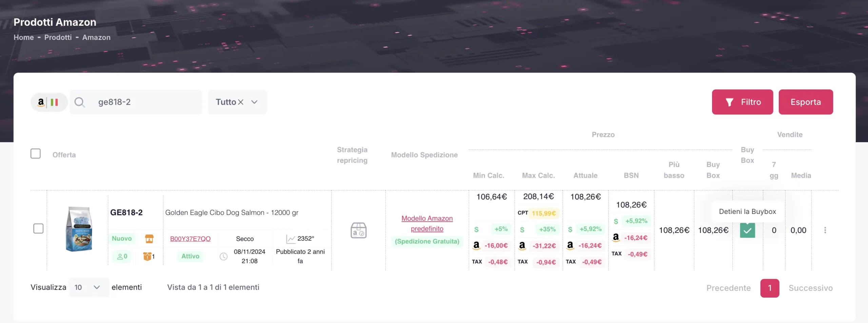Image resolution: width=868 pixels, height=323 pixels.
Task: Click the dollar margin icon under Max Calc.
Action: pos(522,229)
